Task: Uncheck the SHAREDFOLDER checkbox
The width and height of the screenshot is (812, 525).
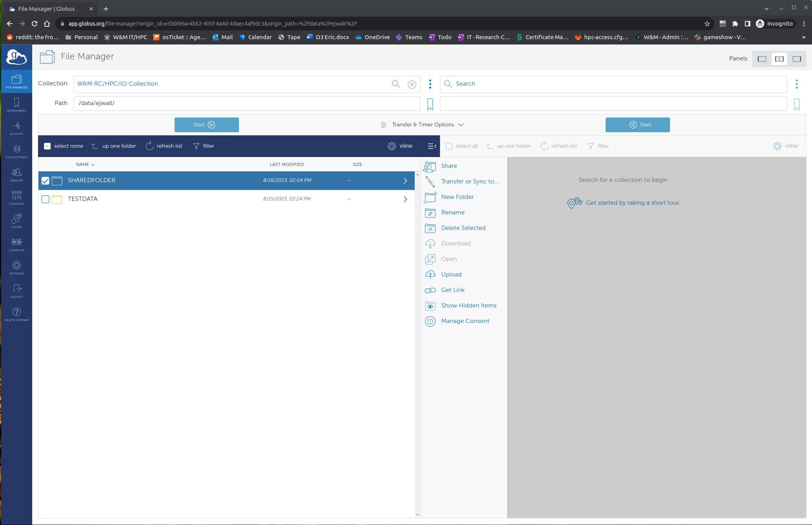Action: [x=45, y=181]
